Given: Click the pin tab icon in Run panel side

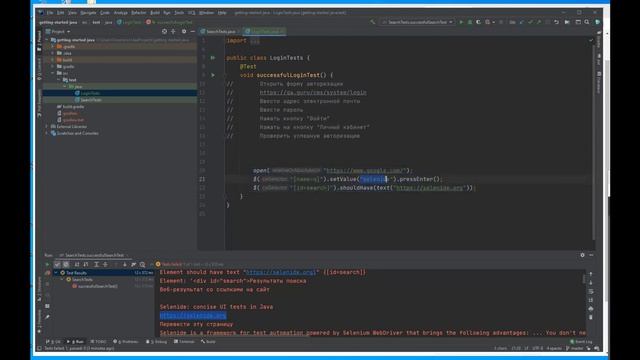Looking at the screenshot, I should pyautogui.click(x=47, y=317).
